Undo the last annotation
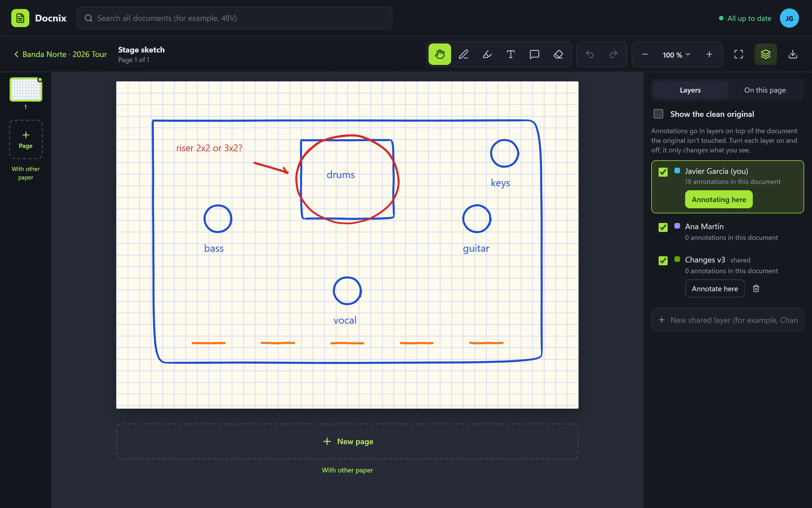This screenshot has width=812, height=508. click(590, 54)
